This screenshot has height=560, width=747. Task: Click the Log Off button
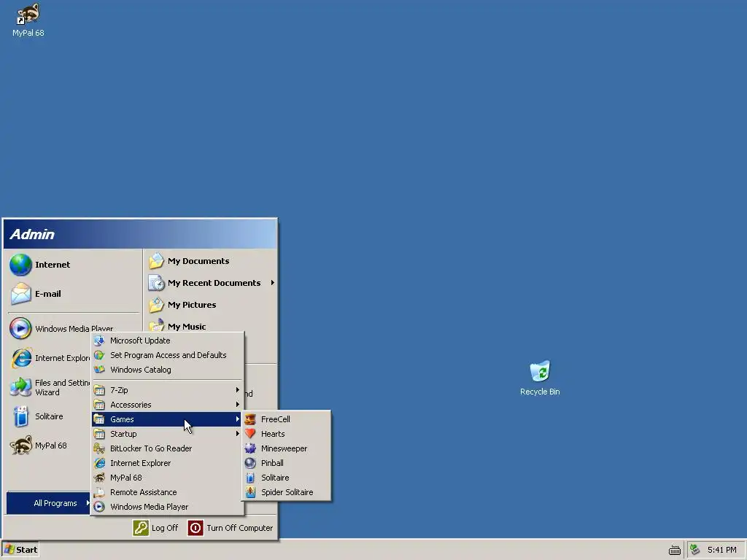point(156,528)
